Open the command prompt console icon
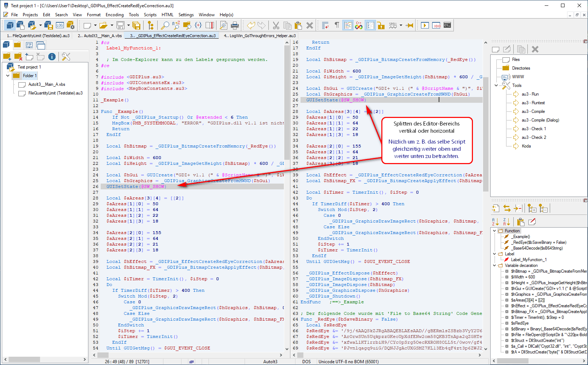This screenshot has width=588, height=365. tap(447, 25)
